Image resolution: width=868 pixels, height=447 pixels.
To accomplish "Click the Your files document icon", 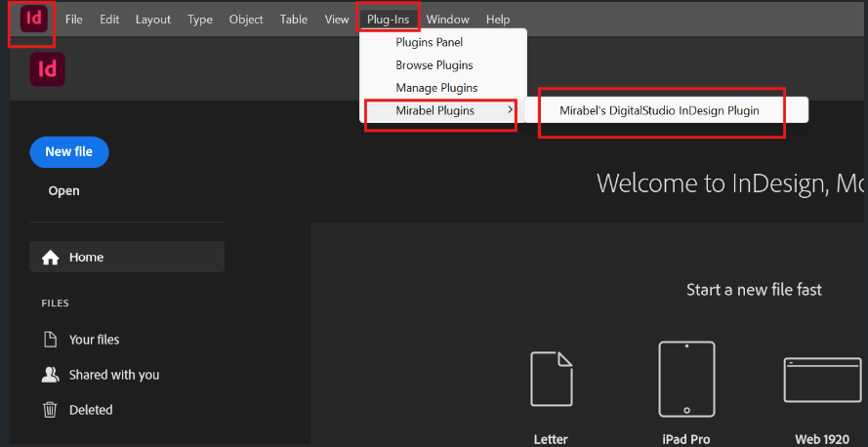I will [51, 339].
